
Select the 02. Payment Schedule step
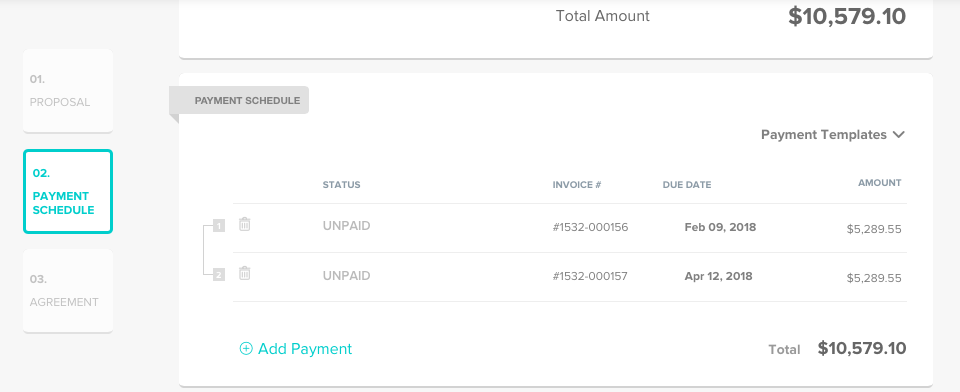coord(68,192)
